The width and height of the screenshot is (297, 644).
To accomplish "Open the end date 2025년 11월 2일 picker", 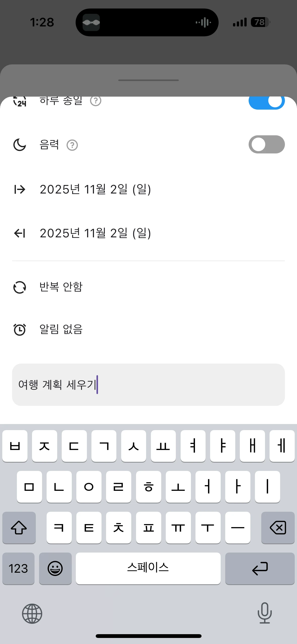I will click(95, 233).
